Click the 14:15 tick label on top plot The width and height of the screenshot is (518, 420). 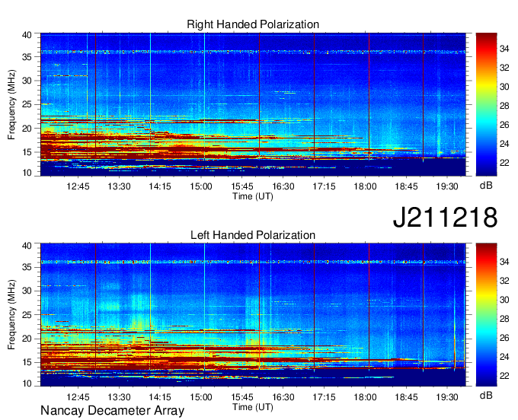[160, 186]
